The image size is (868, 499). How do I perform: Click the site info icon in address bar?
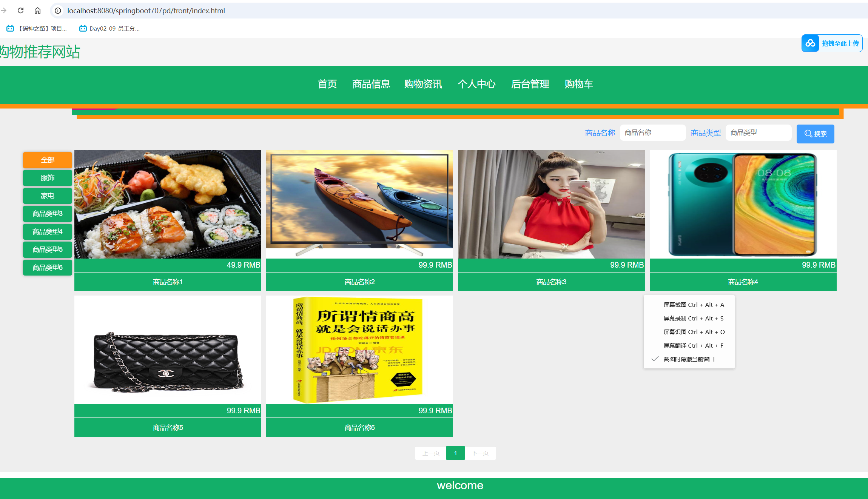coord(58,11)
